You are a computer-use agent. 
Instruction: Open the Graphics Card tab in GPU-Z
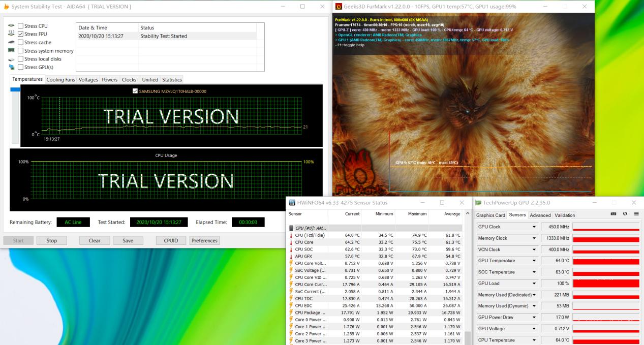(490, 215)
